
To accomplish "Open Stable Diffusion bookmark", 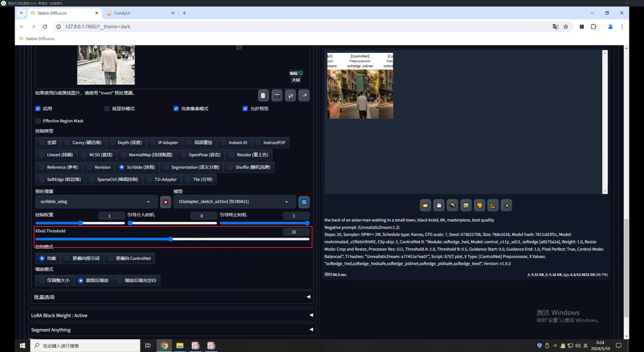I will click(x=37, y=38).
